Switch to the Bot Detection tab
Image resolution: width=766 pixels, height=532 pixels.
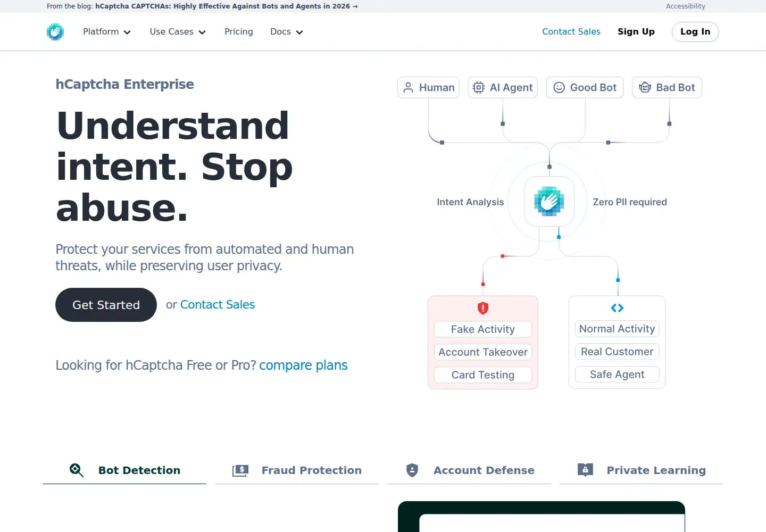(124, 470)
